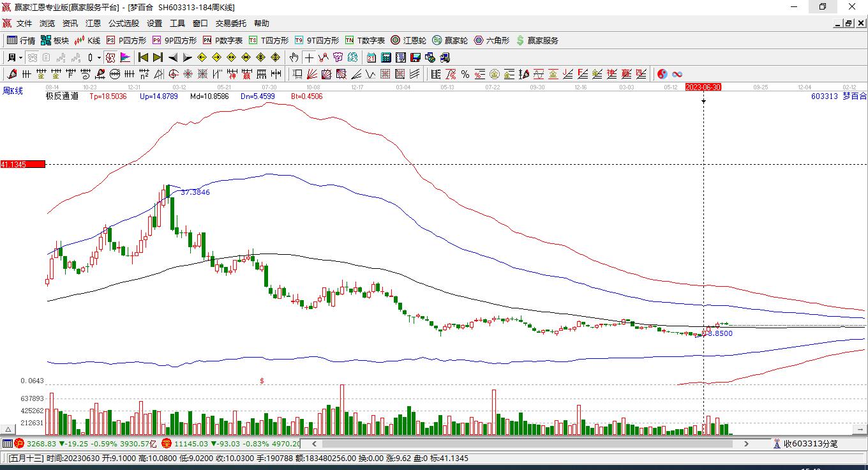The height and width of the screenshot is (470, 868).
Task: Expand the 周 period dropdown arrow
Action: coord(20,57)
